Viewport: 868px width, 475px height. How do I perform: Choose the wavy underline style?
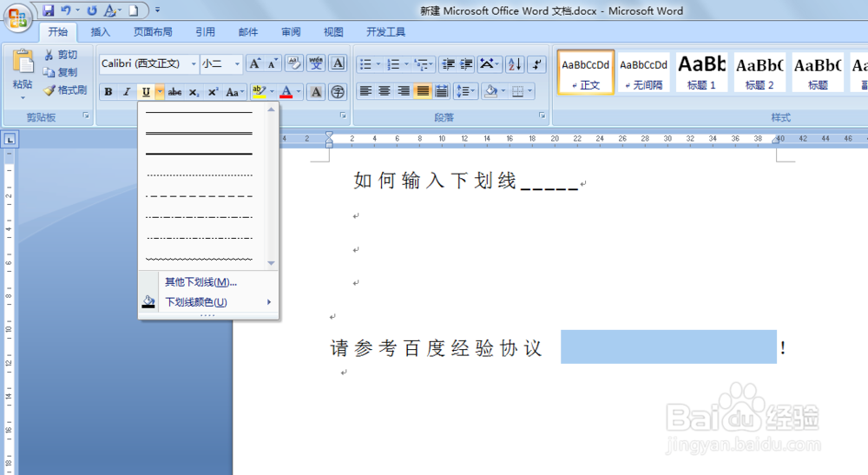tap(200, 259)
